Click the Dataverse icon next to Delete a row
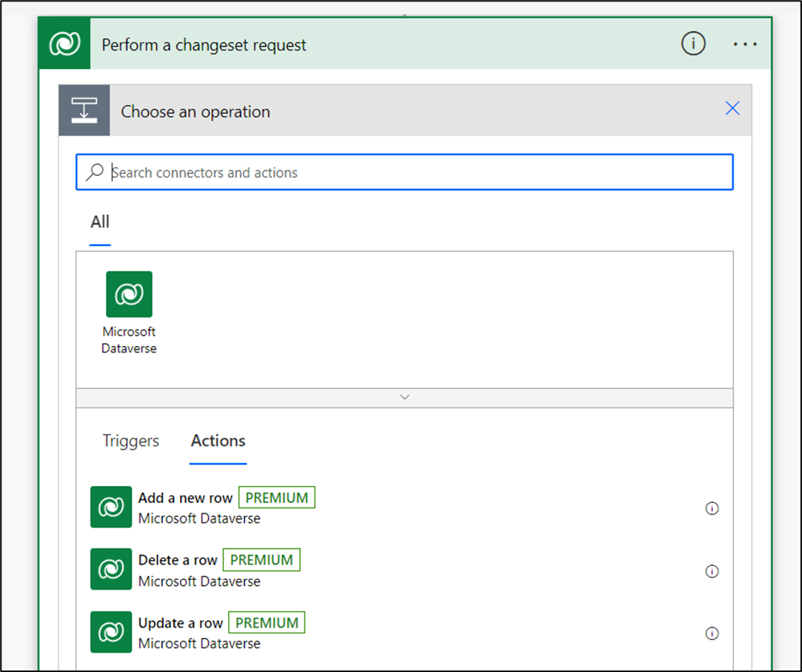This screenshot has height=672, width=802. (x=110, y=570)
